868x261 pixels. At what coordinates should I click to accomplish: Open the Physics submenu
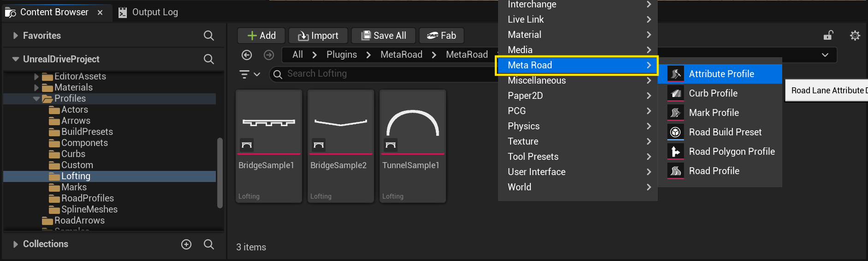577,126
